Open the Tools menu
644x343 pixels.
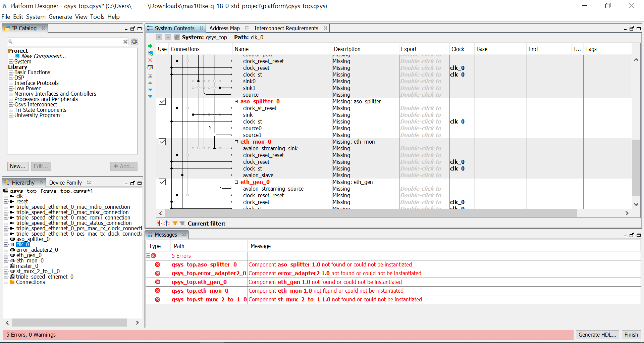click(x=97, y=17)
